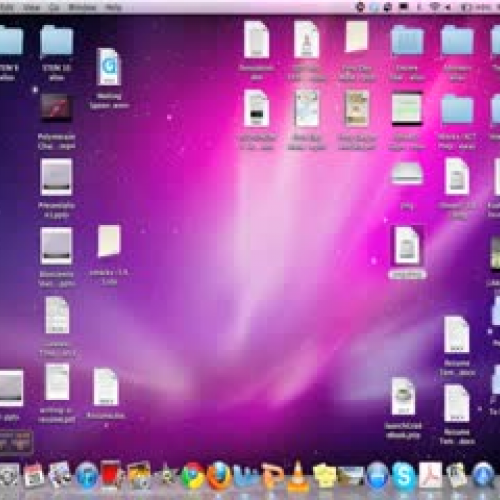
Task: Open the red Photo Booth dock icon
Action: [111, 476]
